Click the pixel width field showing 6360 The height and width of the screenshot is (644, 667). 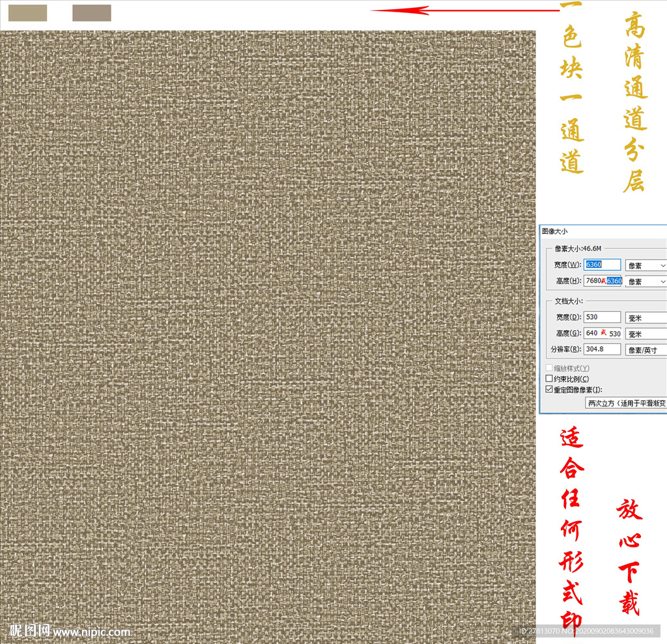(x=602, y=264)
